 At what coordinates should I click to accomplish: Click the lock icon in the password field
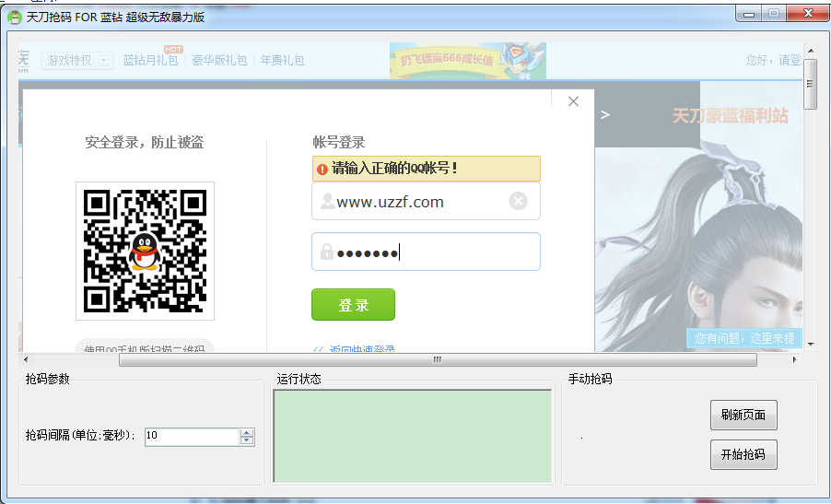pos(327,252)
